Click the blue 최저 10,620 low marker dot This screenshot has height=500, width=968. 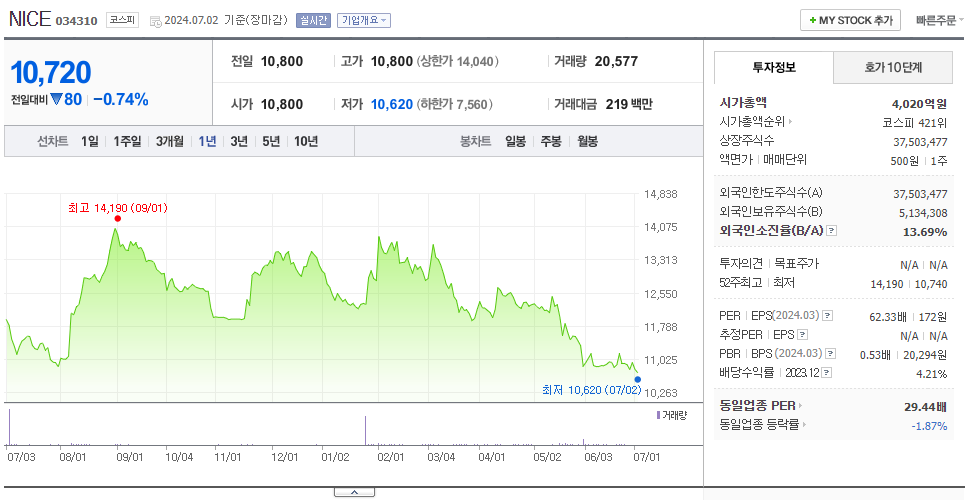click(x=637, y=380)
